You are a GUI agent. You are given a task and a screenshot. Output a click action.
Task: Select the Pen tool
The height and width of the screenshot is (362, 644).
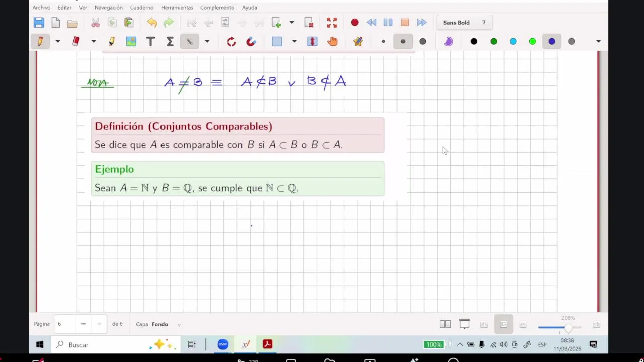[40, 41]
